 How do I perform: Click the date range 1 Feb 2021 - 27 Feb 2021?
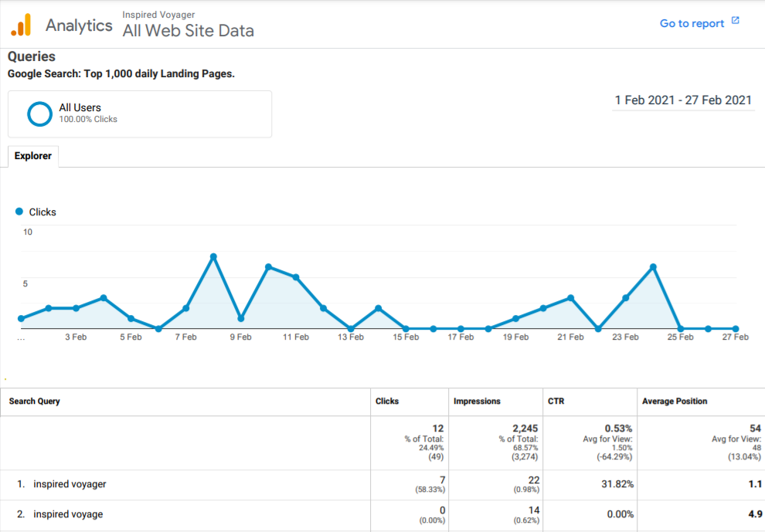pyautogui.click(x=683, y=100)
